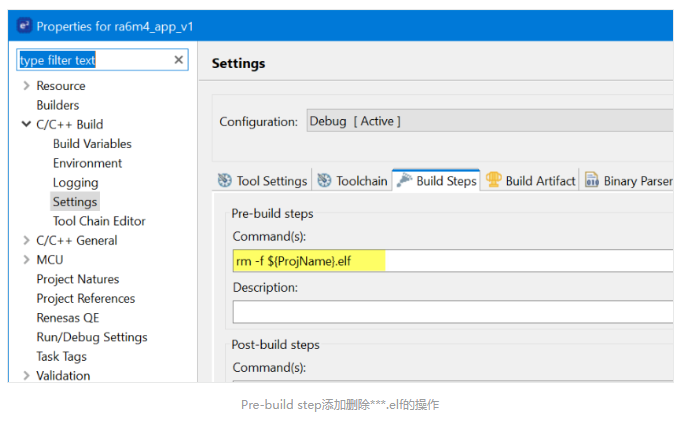Switch to the Tool Settings tab
Screen dimensions: 683x422
click(x=263, y=180)
